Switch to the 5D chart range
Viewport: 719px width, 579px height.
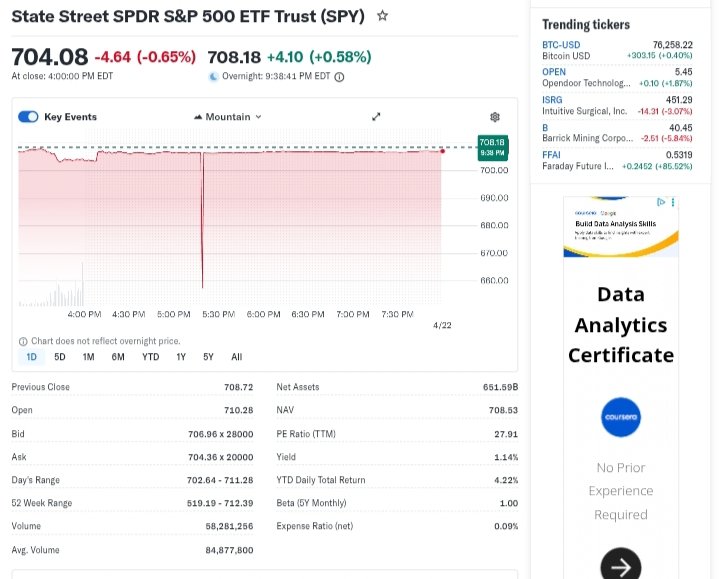(x=60, y=357)
